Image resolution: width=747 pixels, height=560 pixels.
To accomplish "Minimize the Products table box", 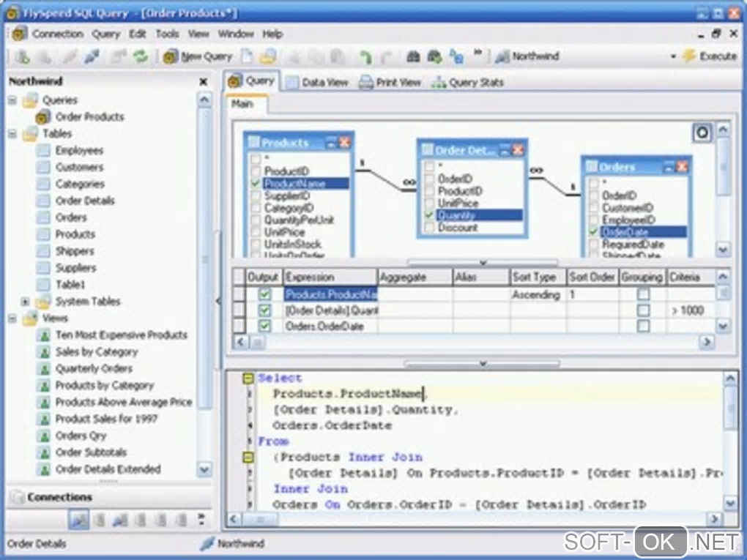I will [x=332, y=142].
